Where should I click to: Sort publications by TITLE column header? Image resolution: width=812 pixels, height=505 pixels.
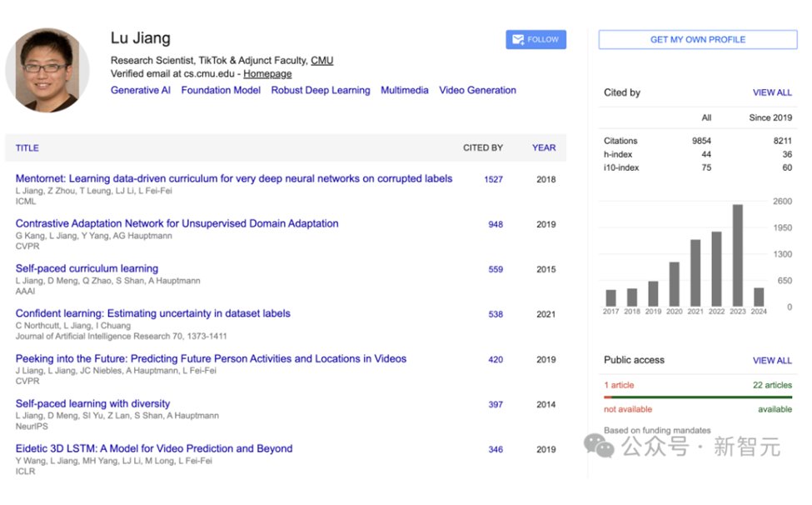click(27, 148)
